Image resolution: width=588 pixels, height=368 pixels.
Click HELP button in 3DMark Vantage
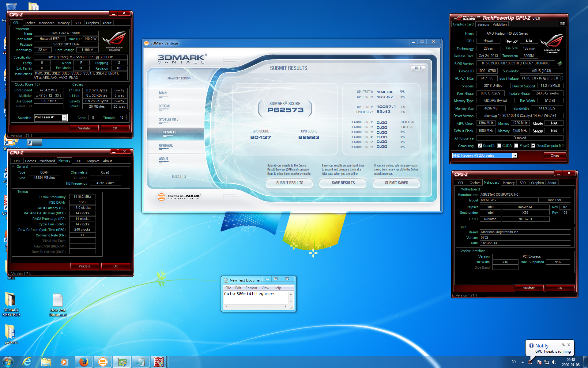coord(418,68)
